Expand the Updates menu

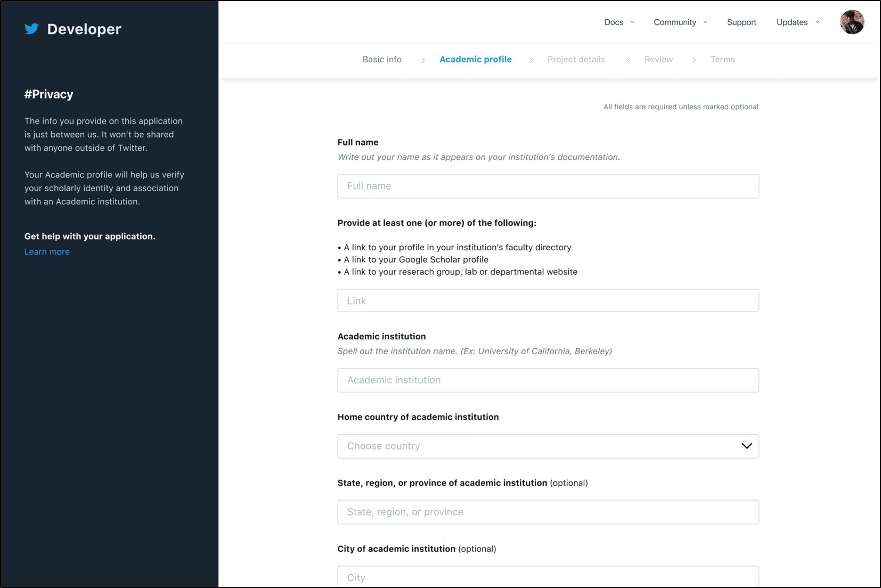797,22
